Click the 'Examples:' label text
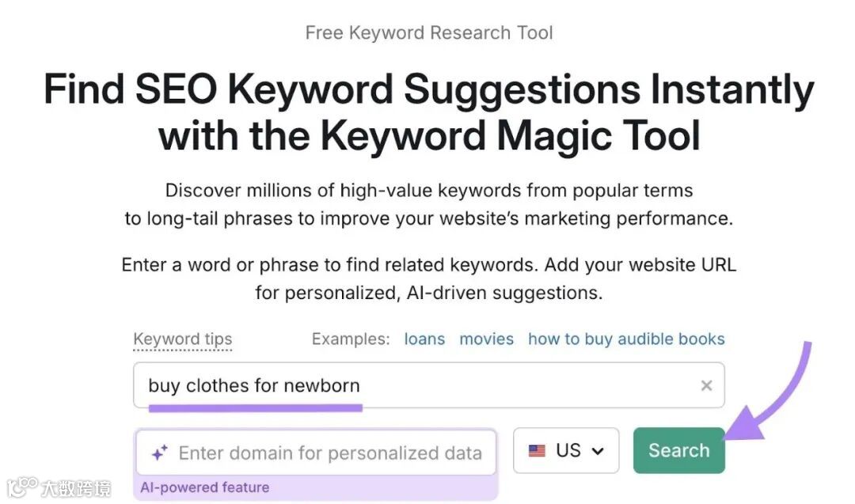Image resolution: width=855 pixels, height=504 pixels. 351,339
